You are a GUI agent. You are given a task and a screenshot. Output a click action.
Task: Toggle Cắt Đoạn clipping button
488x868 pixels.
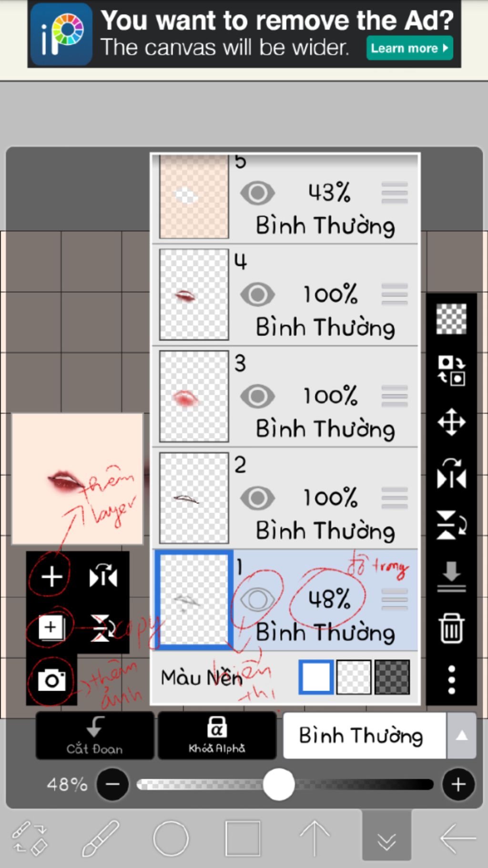point(95,735)
